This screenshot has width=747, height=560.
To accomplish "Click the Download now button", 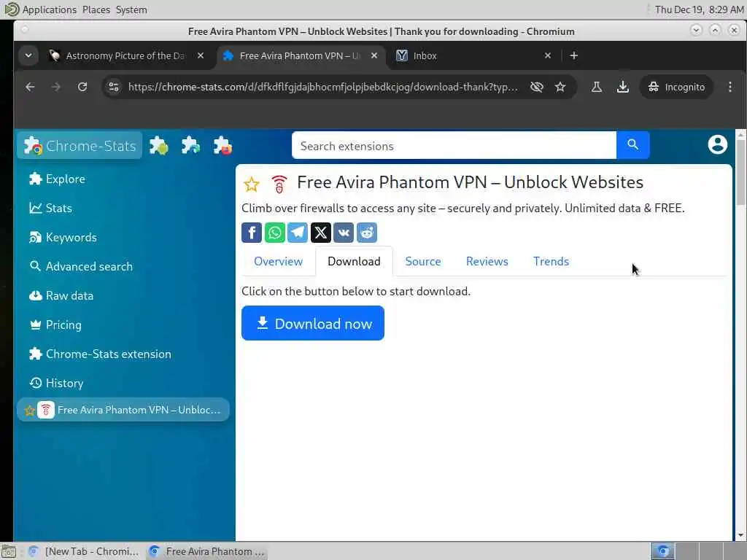I will pos(312,323).
